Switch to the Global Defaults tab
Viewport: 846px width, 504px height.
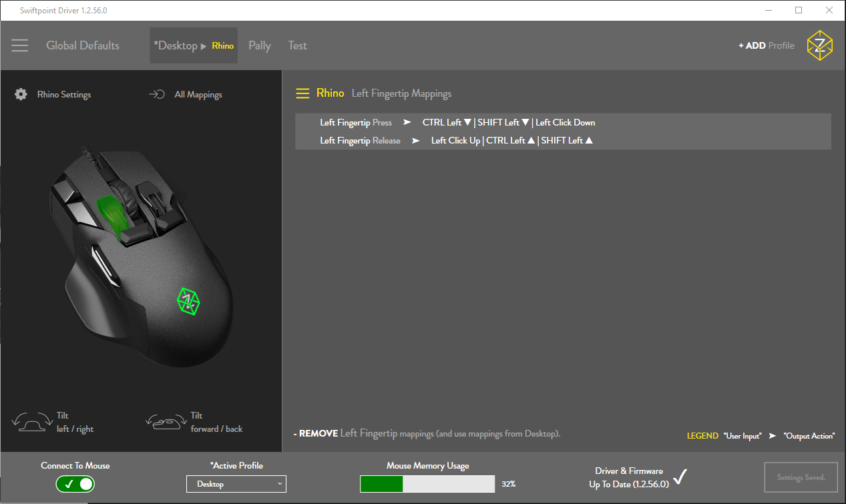pyautogui.click(x=83, y=45)
